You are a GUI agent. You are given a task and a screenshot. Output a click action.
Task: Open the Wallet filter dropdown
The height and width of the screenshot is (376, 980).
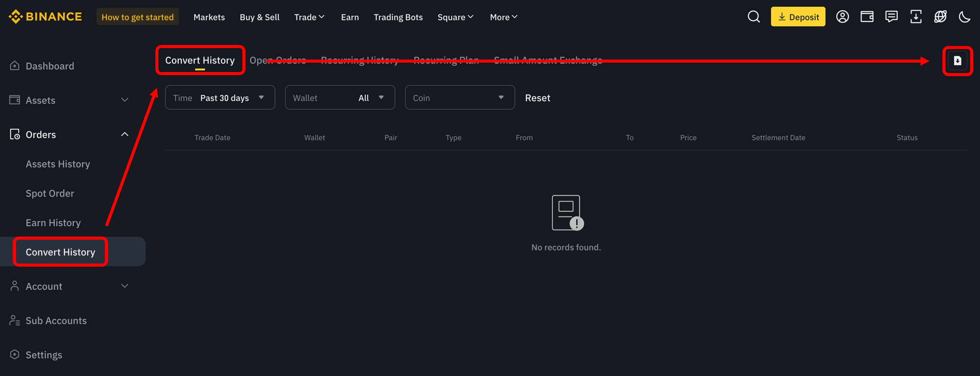[x=340, y=98]
